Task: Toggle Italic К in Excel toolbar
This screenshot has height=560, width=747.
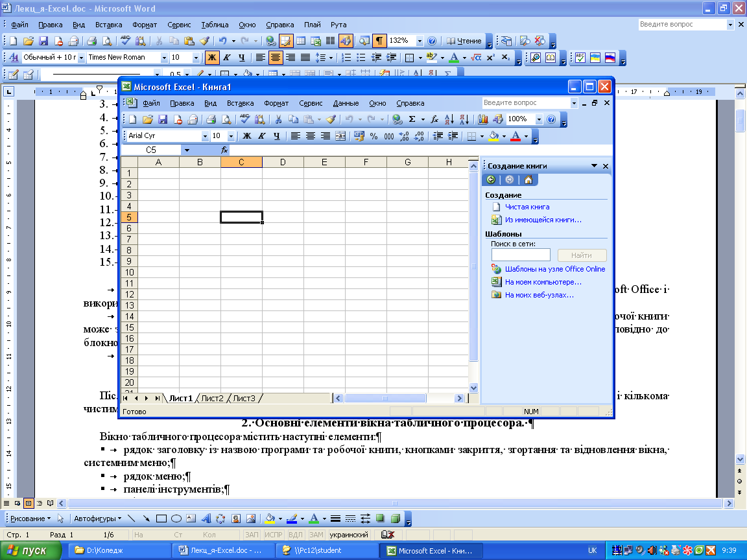Action: [x=261, y=136]
